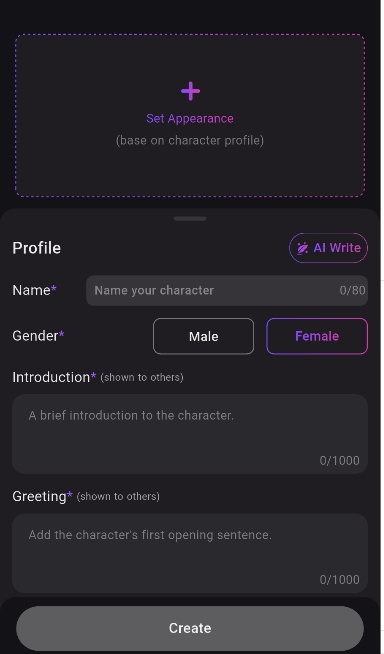Click the Name field label
Image resolution: width=384 pixels, height=654 pixels.
[x=34, y=290]
